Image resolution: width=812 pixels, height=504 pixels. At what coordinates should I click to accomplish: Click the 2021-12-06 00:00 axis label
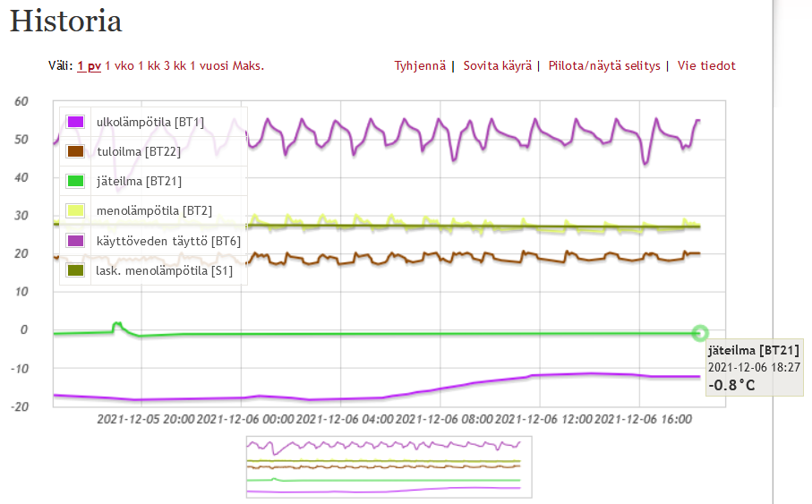pos(245,419)
